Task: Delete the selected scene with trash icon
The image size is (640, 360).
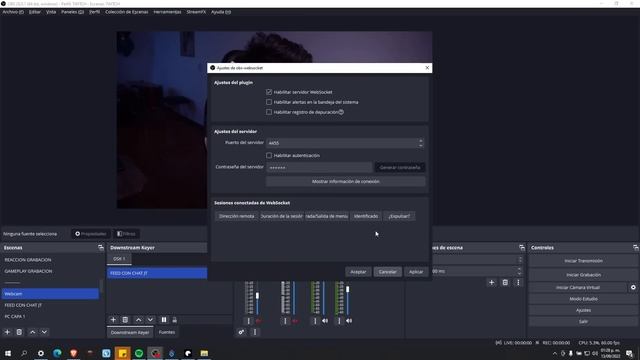Action: click(19, 332)
